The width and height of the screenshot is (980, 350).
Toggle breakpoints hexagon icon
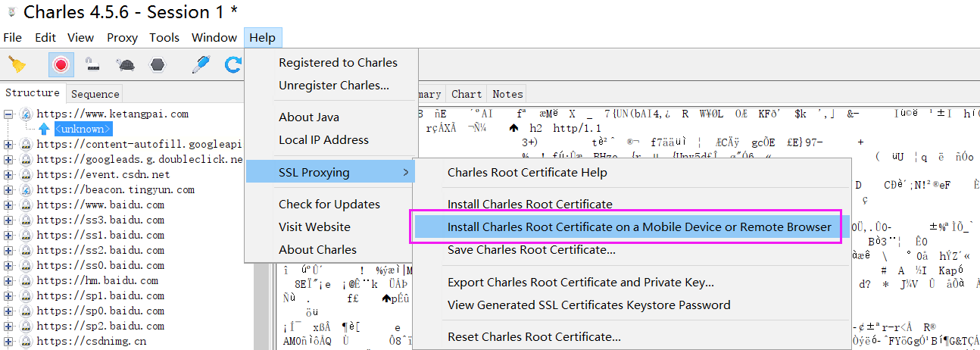157,65
